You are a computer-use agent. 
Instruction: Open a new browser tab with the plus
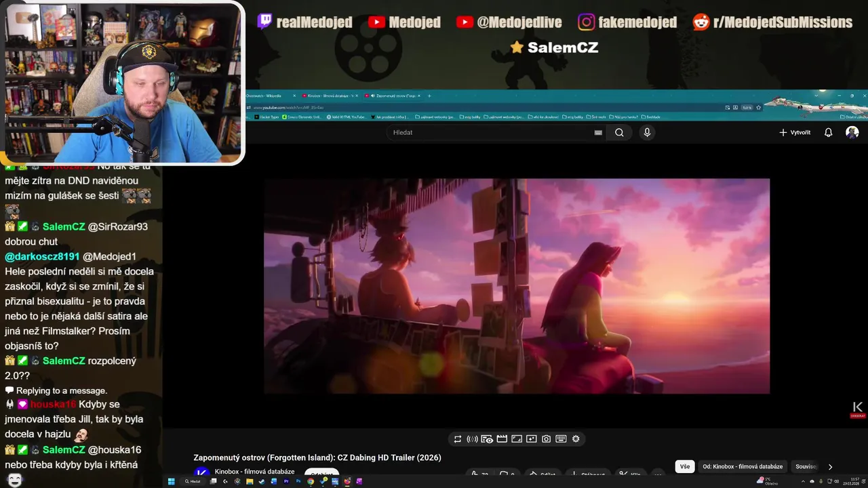click(429, 96)
